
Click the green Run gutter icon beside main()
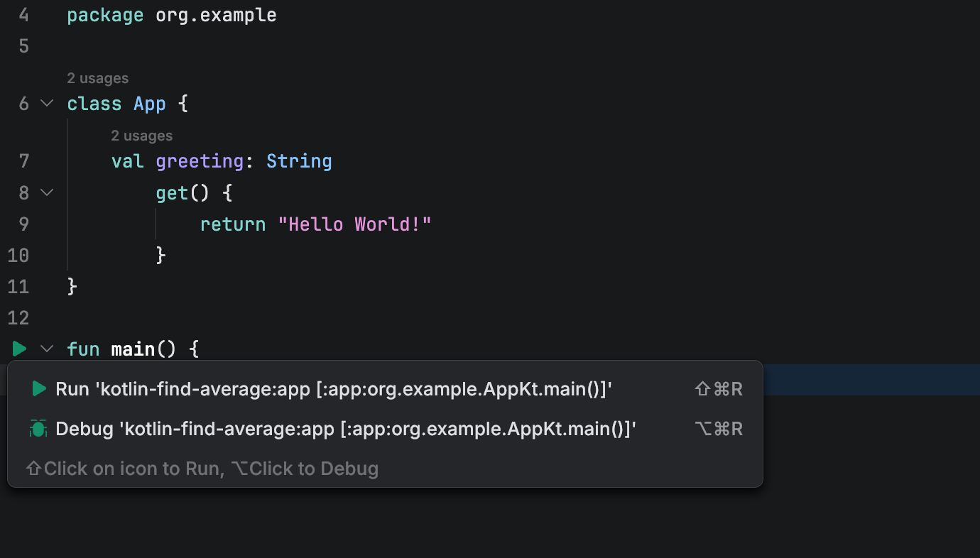[18, 348]
